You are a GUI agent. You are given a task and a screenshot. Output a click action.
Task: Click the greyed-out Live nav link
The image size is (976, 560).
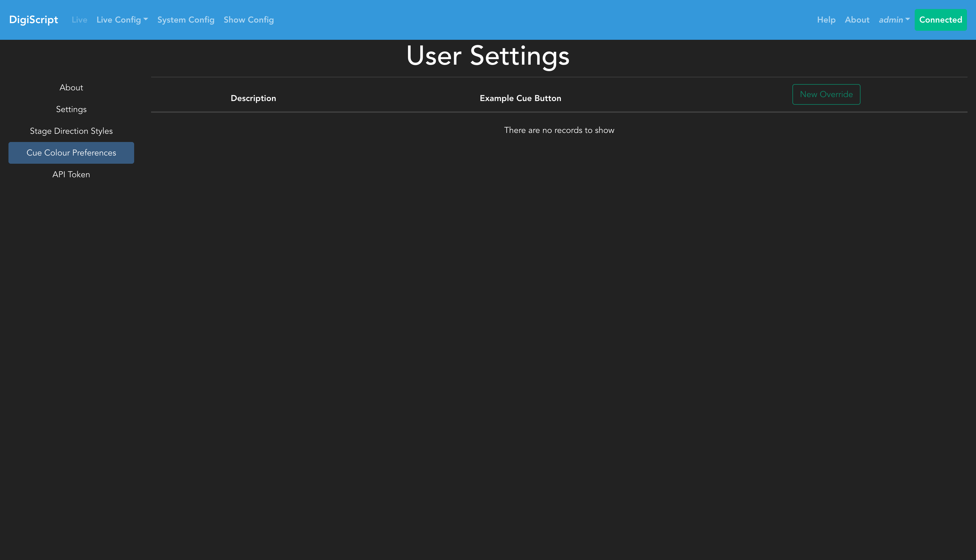[x=79, y=19]
